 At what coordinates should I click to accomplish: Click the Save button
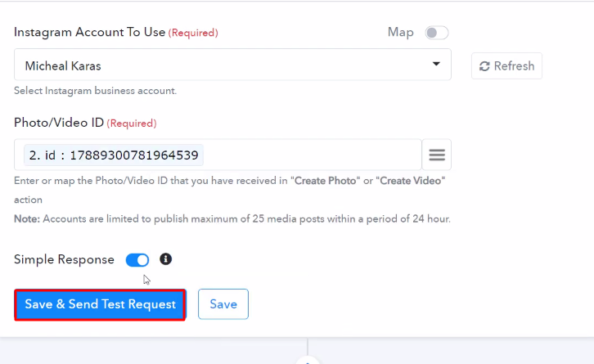(x=223, y=304)
